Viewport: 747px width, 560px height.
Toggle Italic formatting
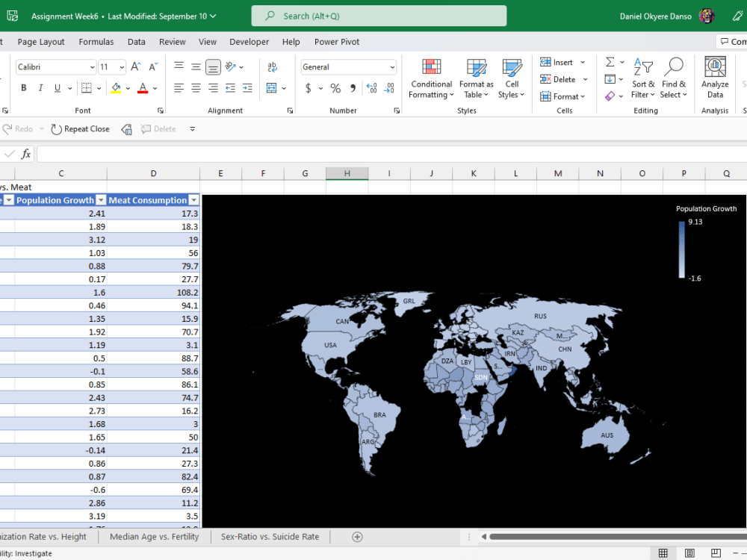pyautogui.click(x=40, y=88)
